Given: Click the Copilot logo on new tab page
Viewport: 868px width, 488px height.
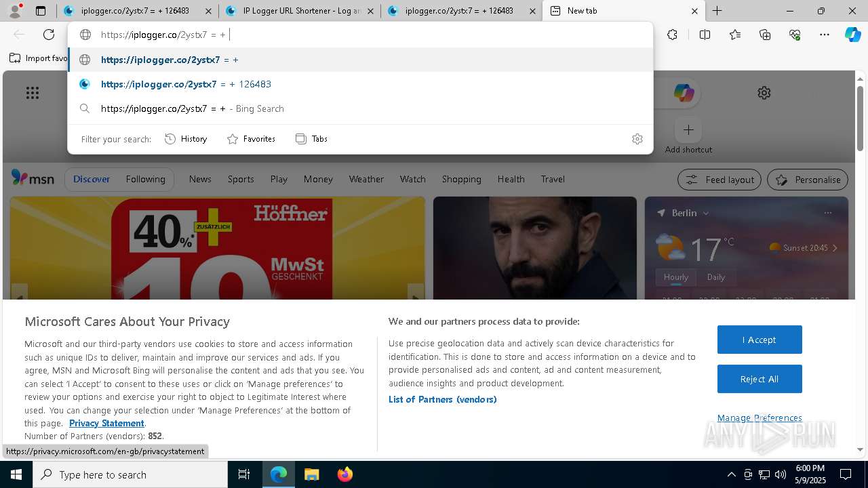Looking at the screenshot, I should pyautogui.click(x=684, y=93).
